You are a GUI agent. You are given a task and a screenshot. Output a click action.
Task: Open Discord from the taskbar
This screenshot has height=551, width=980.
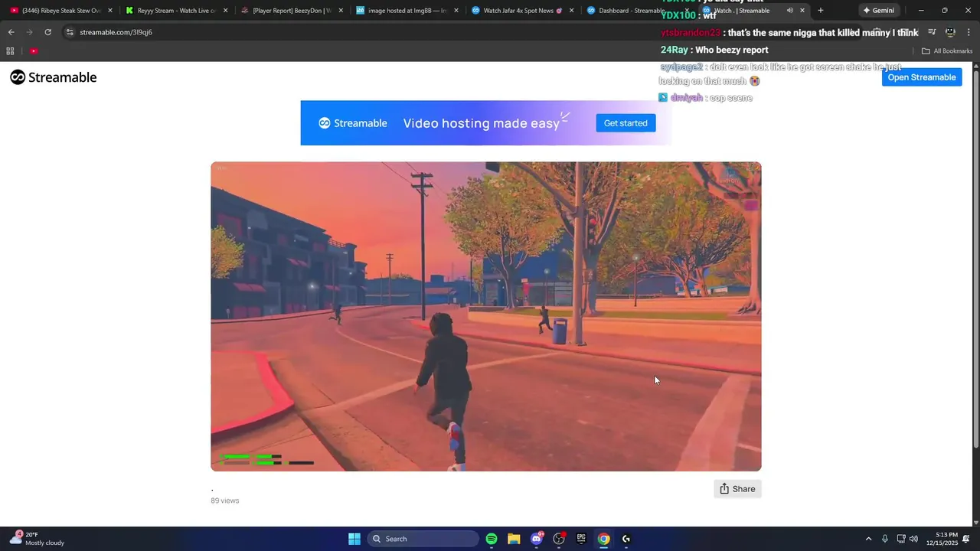pos(537,539)
